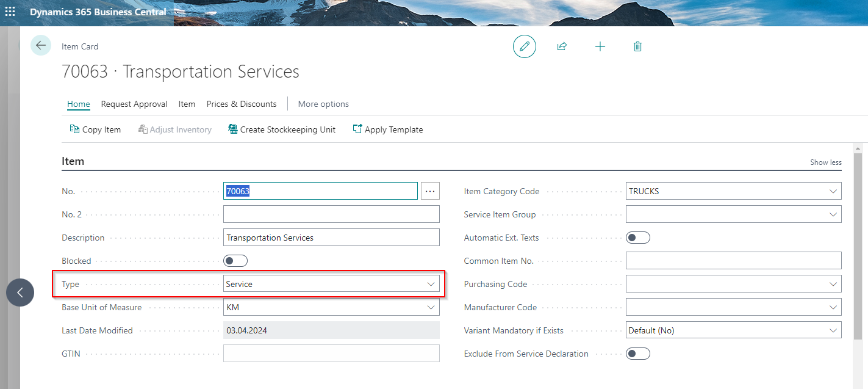The width and height of the screenshot is (868, 389).
Task: Create a new record using the plus icon
Action: click(600, 46)
